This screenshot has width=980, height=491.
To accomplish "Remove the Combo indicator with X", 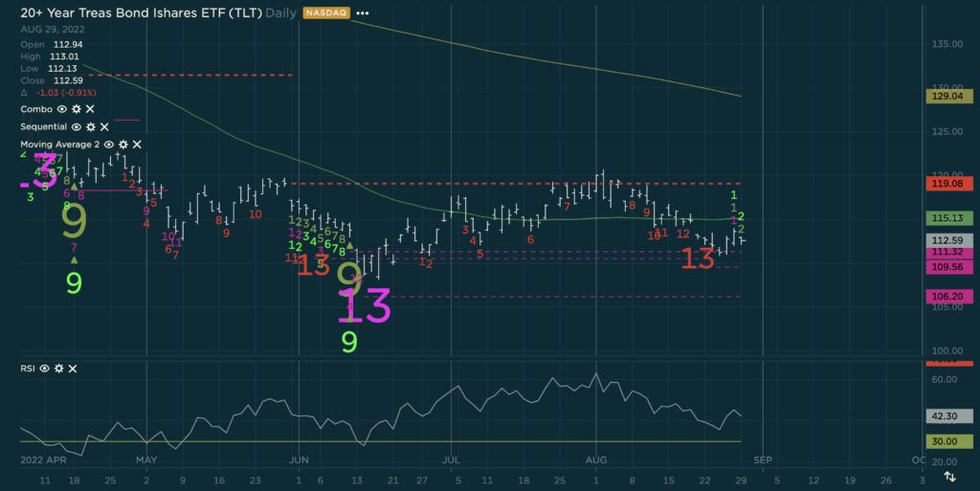I will [x=90, y=109].
